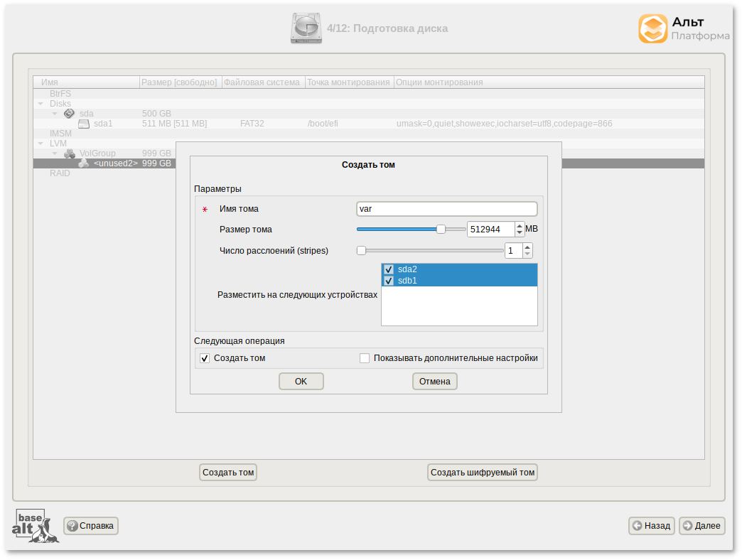Collapse the Disks tree node
Image resolution: width=742 pixels, height=560 pixels.
[41, 104]
